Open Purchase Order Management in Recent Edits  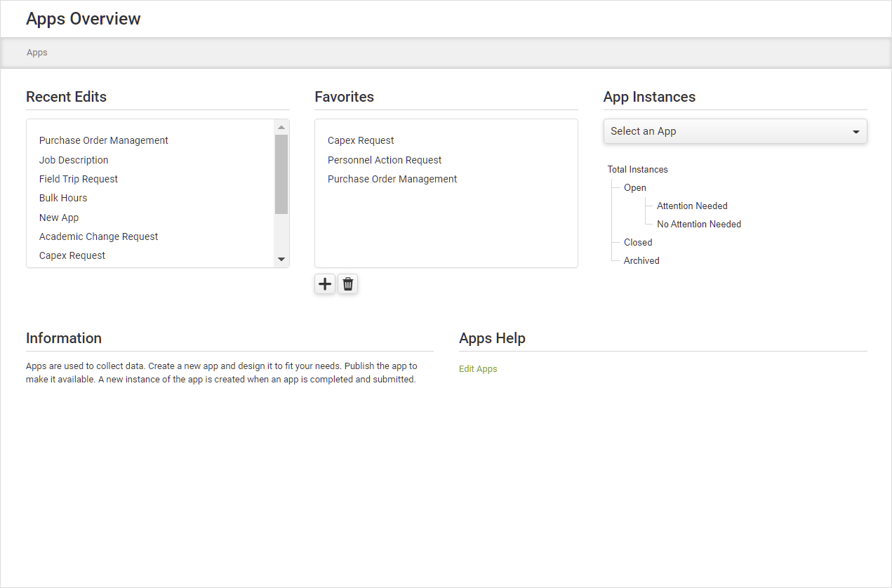[104, 140]
